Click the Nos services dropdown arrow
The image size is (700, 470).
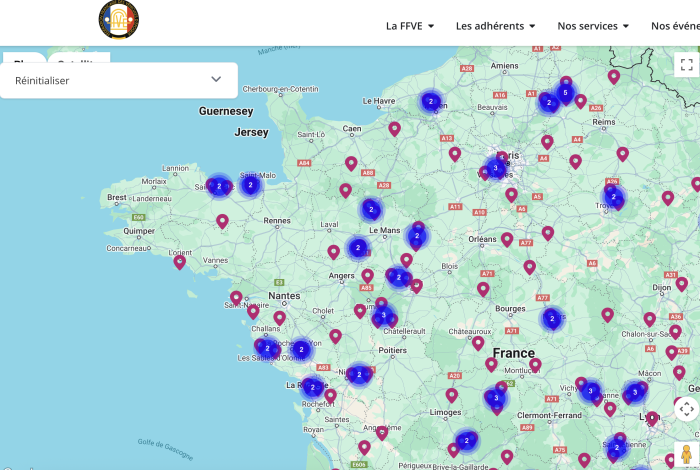(x=625, y=26)
